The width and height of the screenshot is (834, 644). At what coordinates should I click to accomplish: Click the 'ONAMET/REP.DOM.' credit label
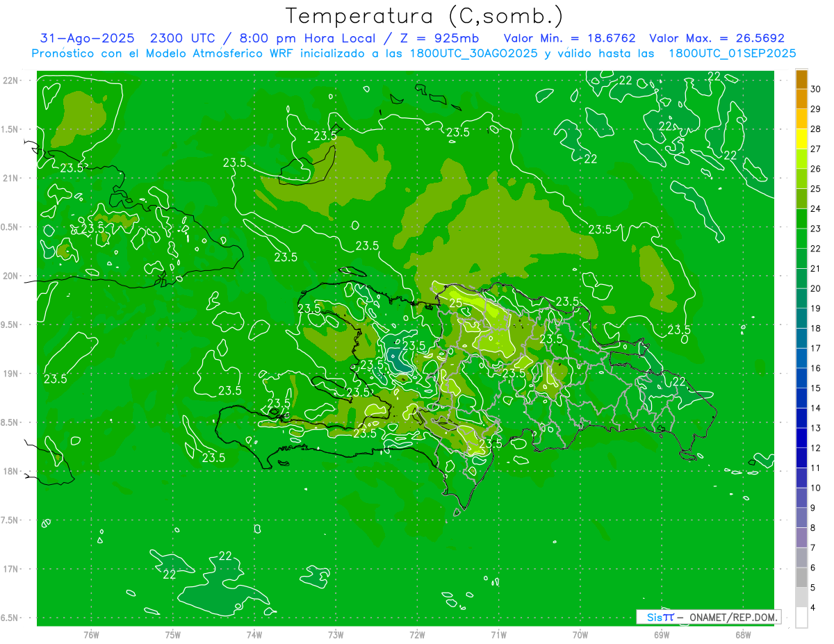[733, 617]
